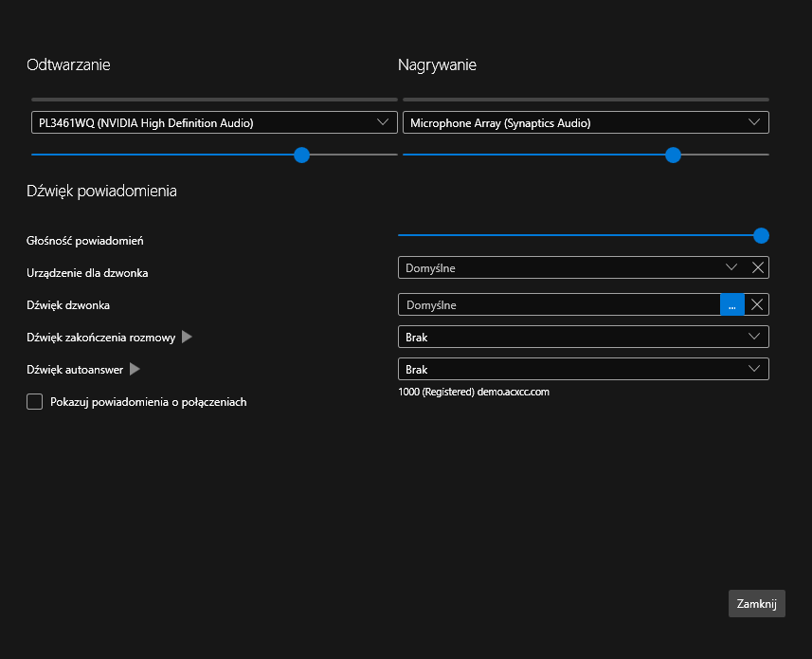Click the playback volume slider handle
The width and height of the screenshot is (812, 659).
pos(301,155)
